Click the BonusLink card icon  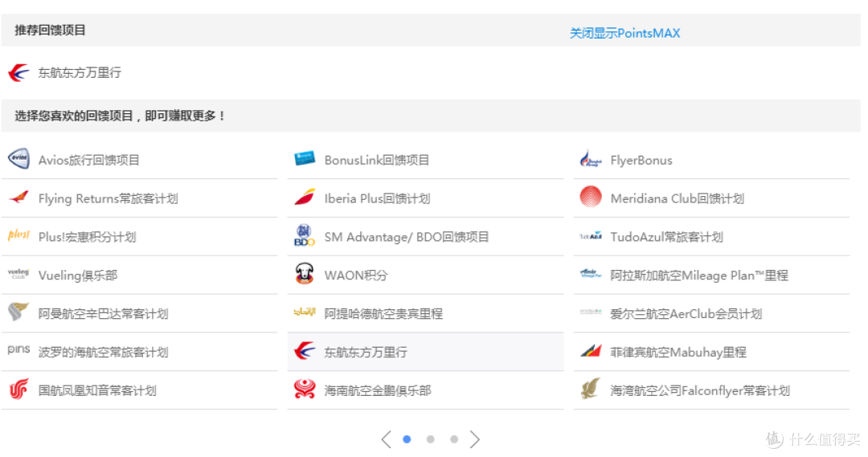coord(305,159)
